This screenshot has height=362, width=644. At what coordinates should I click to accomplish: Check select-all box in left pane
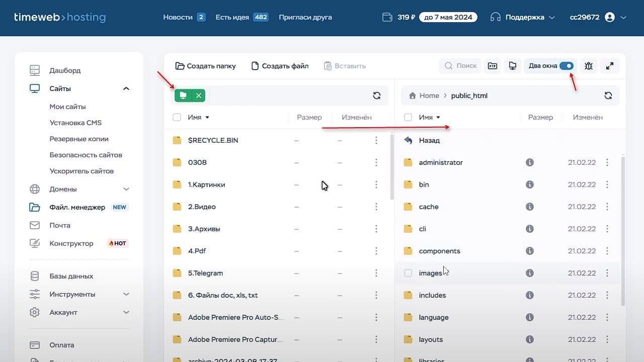(x=177, y=117)
